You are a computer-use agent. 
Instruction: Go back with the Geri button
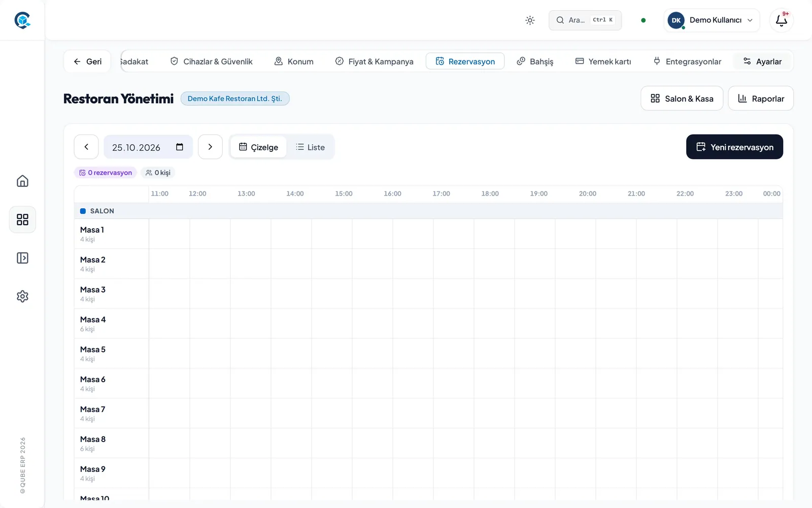tap(87, 61)
